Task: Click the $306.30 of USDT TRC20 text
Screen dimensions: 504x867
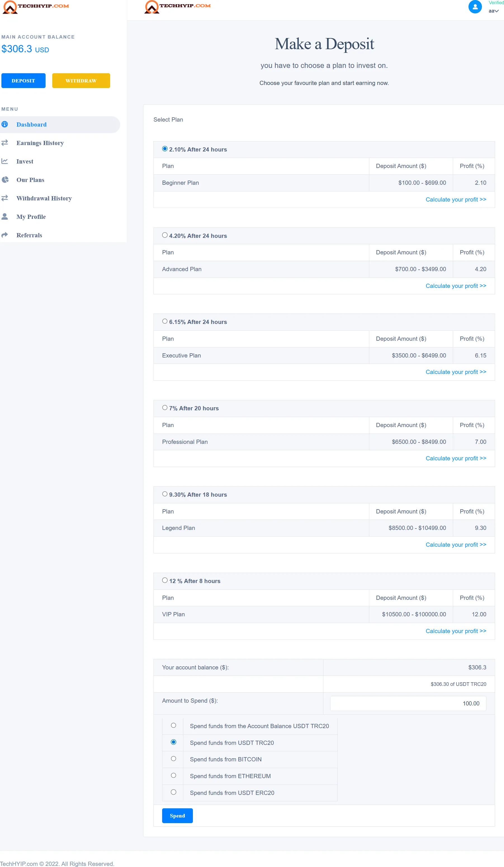Action: 459,684
